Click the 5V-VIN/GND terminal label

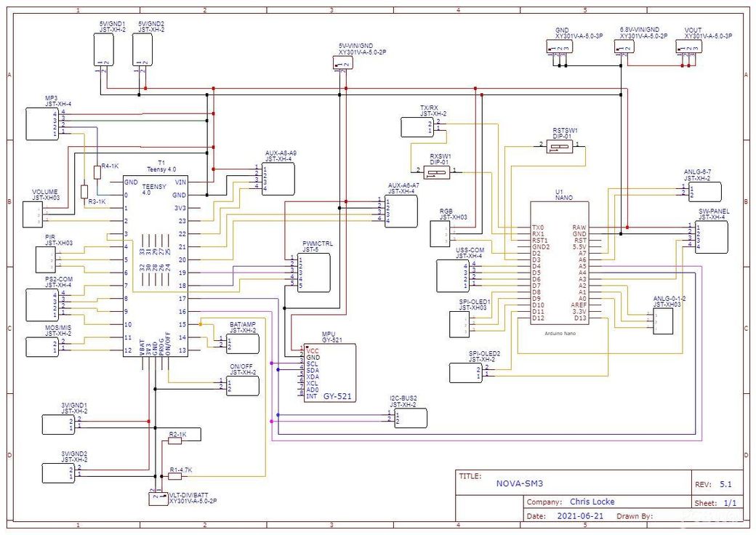pos(355,47)
